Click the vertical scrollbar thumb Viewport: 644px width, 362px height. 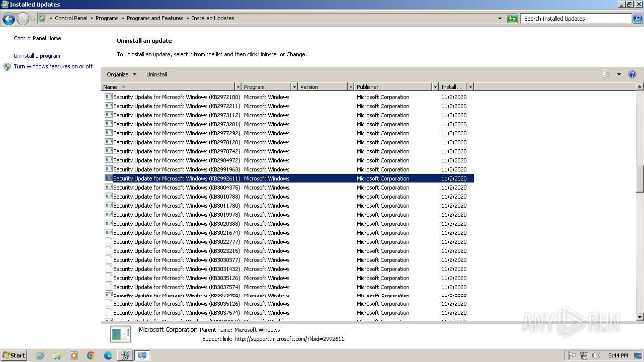point(640,179)
